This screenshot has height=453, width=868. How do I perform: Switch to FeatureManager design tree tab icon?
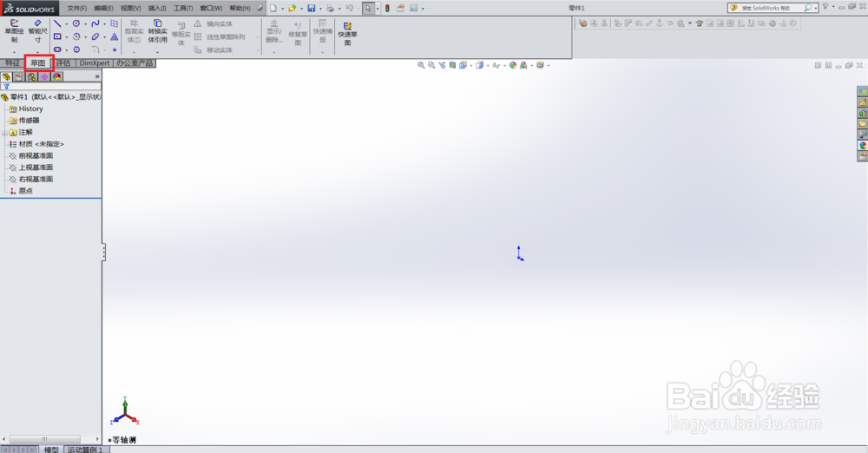point(7,76)
